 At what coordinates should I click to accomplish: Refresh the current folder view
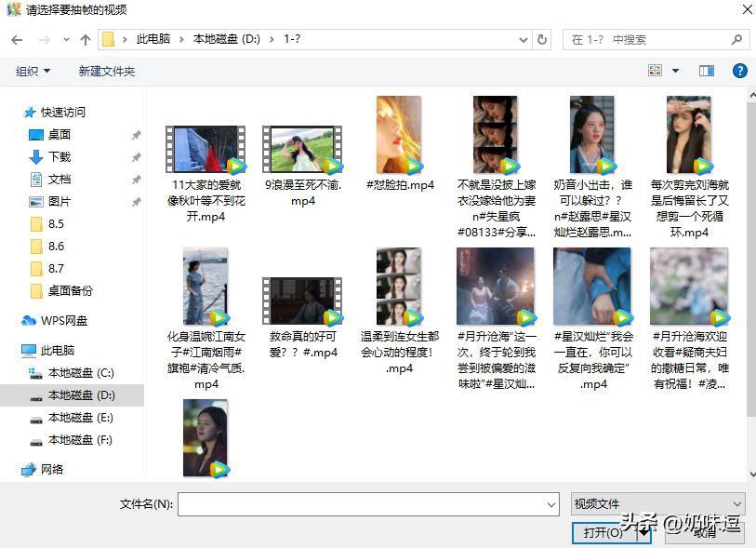click(542, 40)
